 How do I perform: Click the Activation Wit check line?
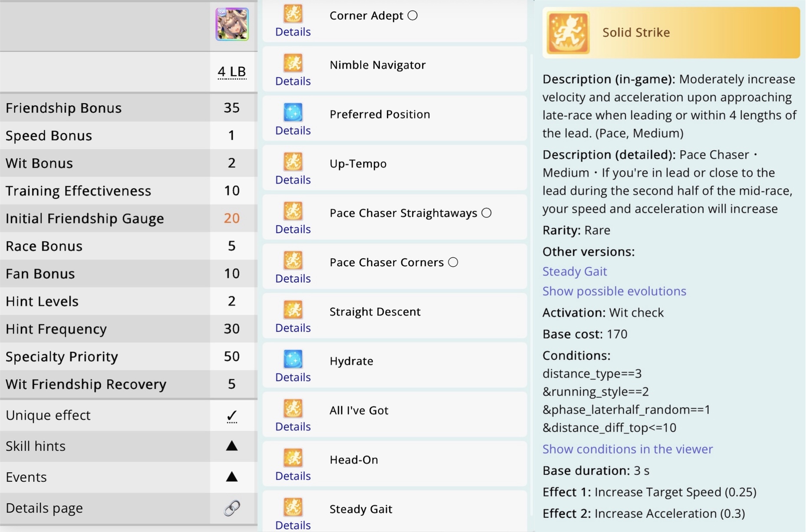pyautogui.click(x=603, y=312)
